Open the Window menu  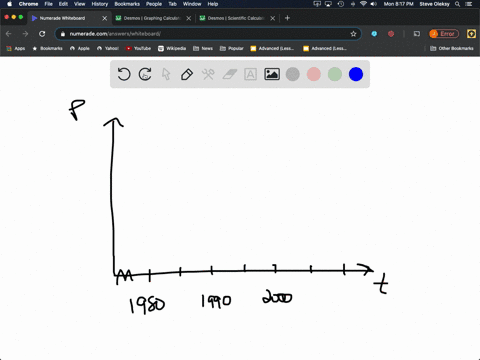pyautogui.click(x=192, y=4)
